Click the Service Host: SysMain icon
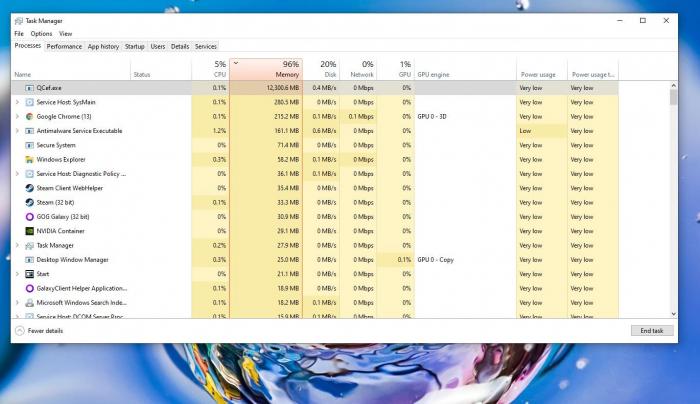This screenshot has width=700, height=404. click(29, 102)
